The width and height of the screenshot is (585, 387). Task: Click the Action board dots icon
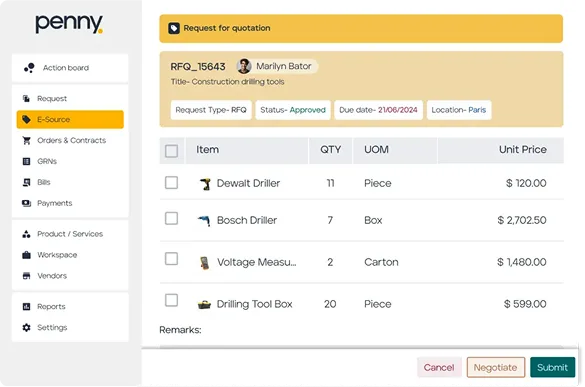point(29,68)
